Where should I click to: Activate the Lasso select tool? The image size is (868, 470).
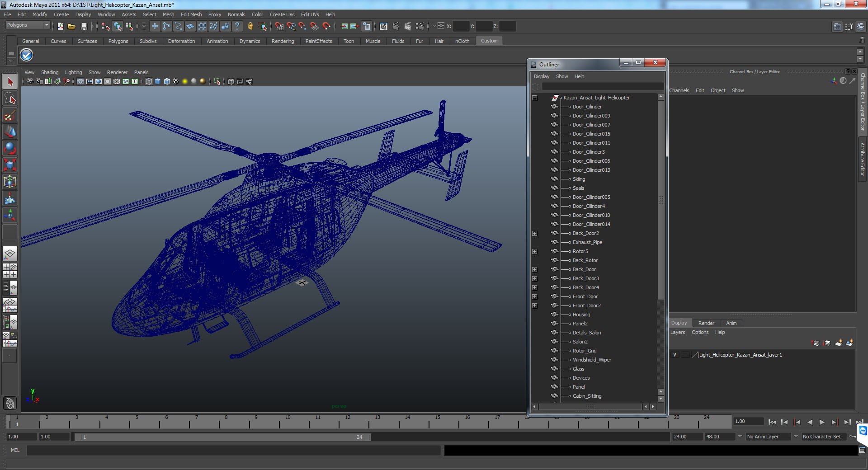10,99
